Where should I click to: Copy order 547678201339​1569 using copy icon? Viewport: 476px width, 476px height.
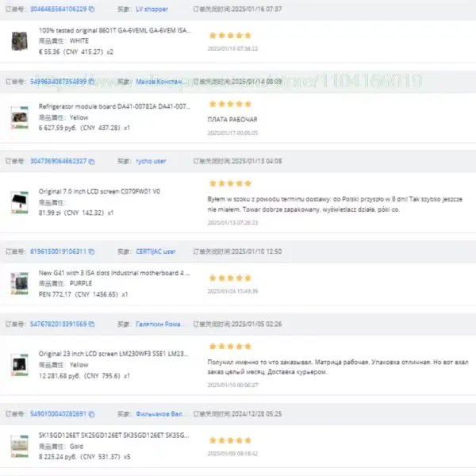tap(91, 324)
